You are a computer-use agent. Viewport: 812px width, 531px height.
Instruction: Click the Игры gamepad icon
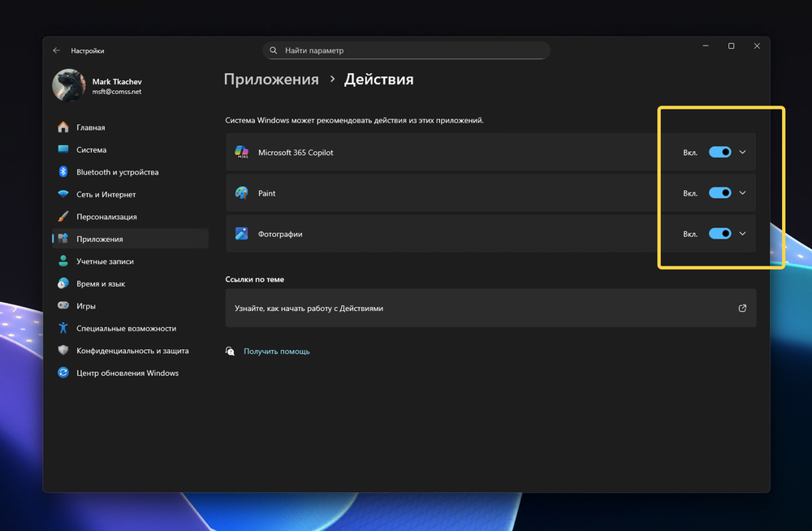63,305
